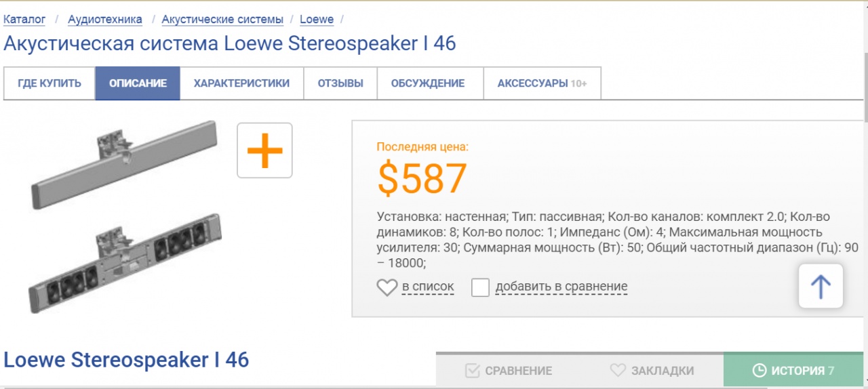The height and width of the screenshot is (389, 868).
Task: Open the Характеристики tab
Action: 241,83
